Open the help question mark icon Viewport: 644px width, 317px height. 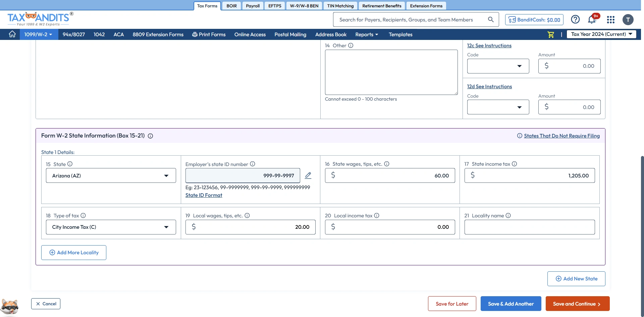576,19
